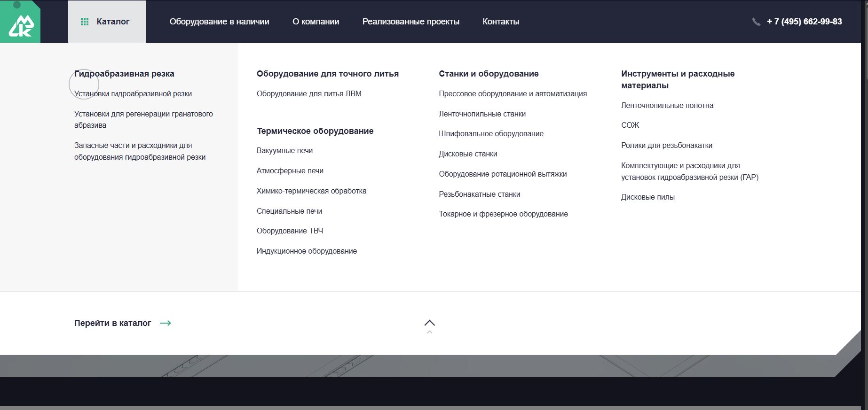The width and height of the screenshot is (868, 410).
Task: Open the Контакты page
Action: click(x=501, y=22)
